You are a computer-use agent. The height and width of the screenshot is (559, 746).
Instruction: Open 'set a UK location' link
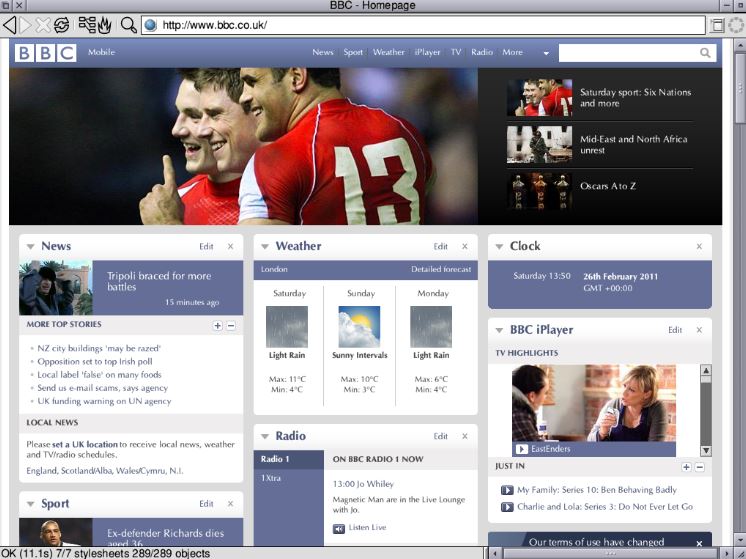coord(85,444)
